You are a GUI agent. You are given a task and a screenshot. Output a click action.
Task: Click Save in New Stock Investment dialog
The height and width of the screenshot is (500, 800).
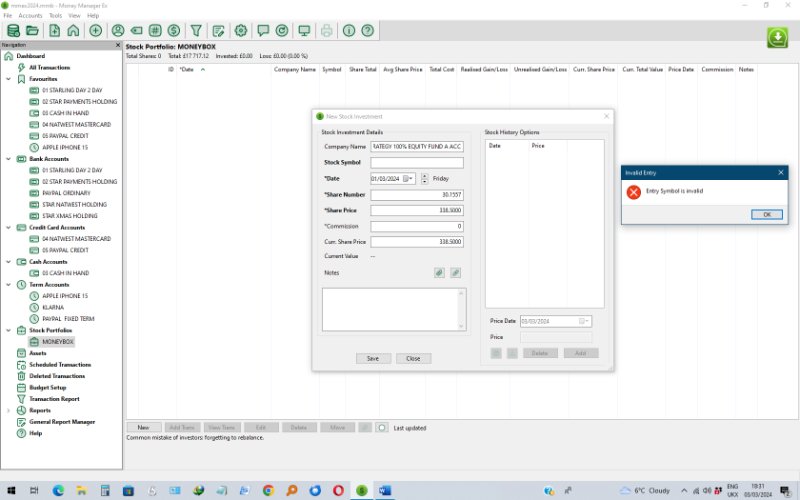click(x=373, y=358)
